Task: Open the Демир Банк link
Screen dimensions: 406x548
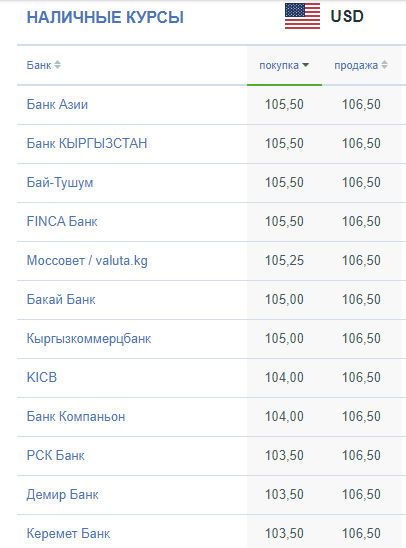Action: click(x=63, y=495)
